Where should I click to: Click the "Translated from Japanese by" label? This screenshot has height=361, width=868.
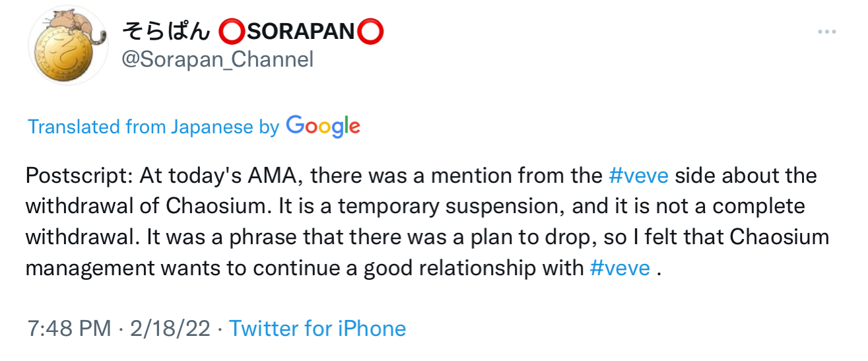(x=153, y=127)
